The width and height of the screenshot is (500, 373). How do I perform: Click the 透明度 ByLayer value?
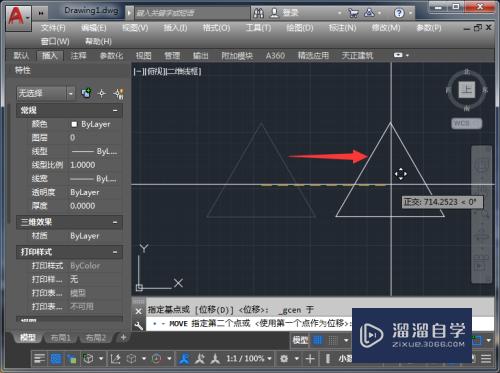coord(85,193)
